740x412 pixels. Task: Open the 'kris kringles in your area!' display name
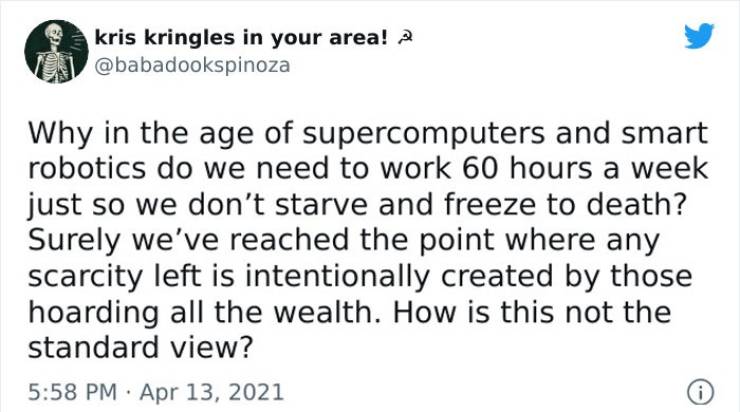pyautogui.click(x=241, y=38)
